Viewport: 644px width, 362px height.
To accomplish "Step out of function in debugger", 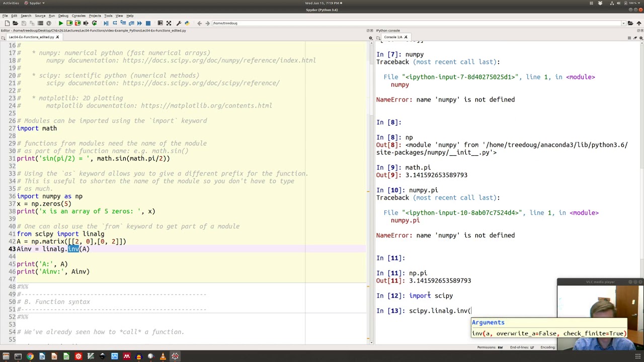I will pyautogui.click(x=131, y=23).
